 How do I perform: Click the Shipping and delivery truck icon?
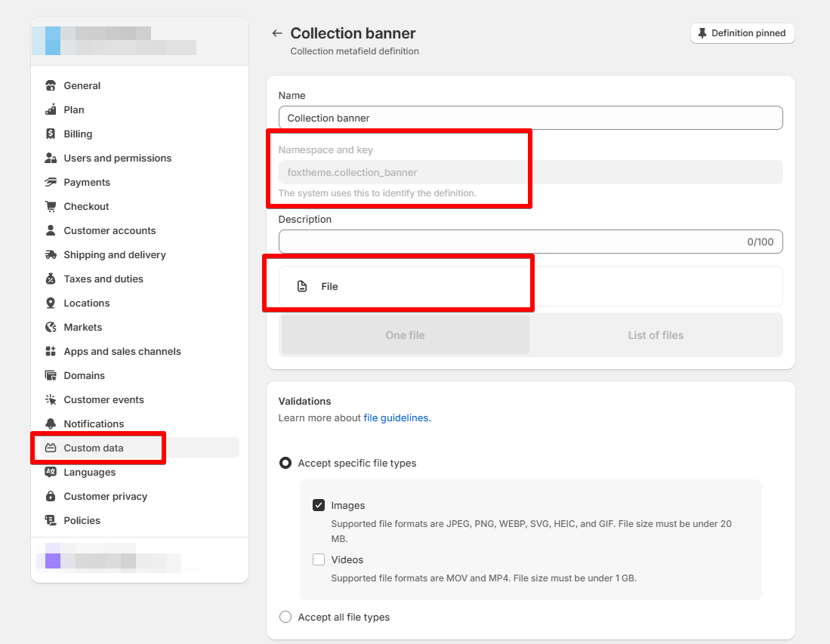(51, 254)
